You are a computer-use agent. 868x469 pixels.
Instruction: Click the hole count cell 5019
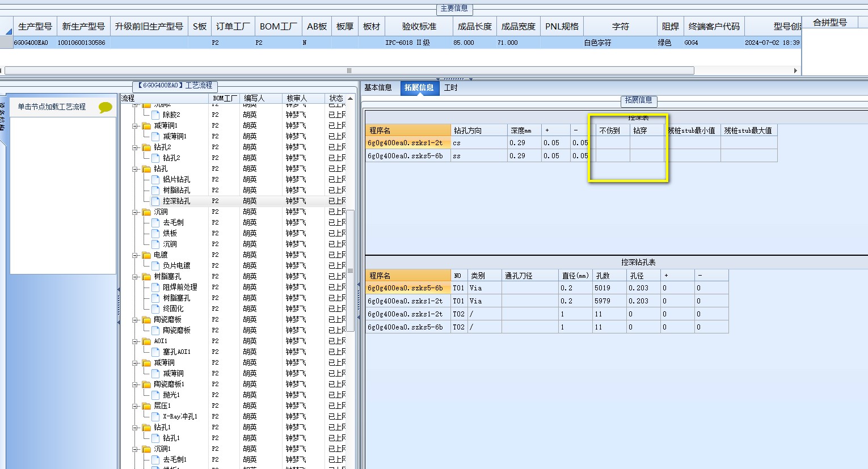pyautogui.click(x=609, y=288)
